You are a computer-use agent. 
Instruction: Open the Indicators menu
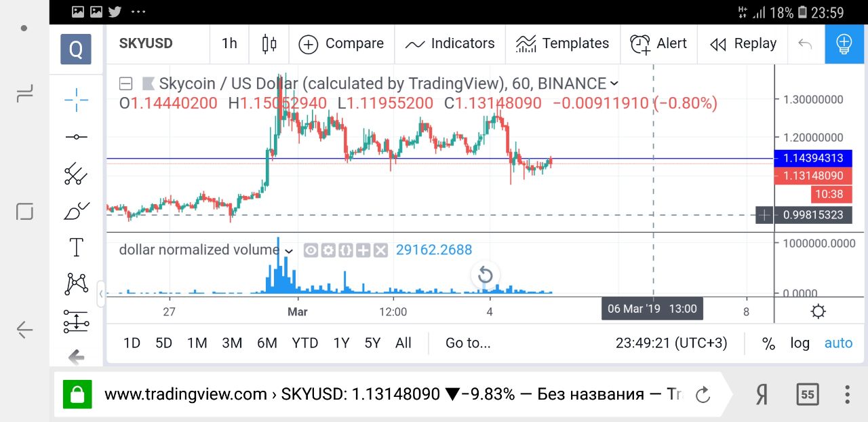coord(450,44)
